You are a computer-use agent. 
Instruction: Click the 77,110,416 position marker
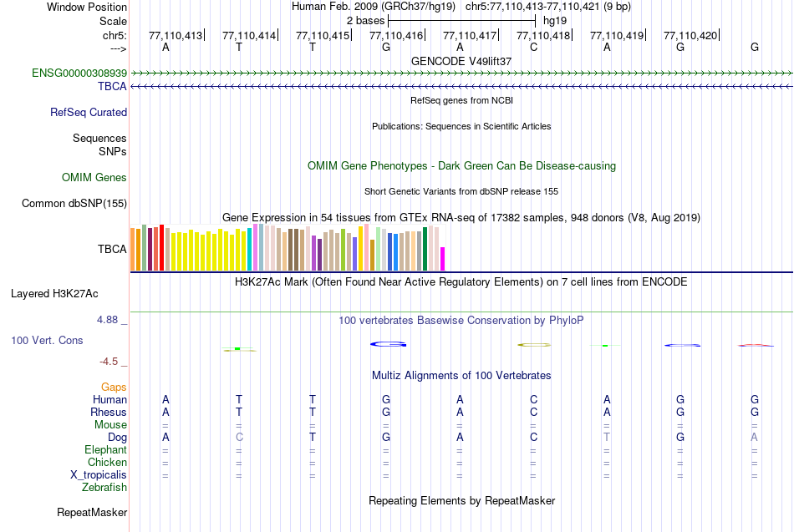[x=396, y=35]
